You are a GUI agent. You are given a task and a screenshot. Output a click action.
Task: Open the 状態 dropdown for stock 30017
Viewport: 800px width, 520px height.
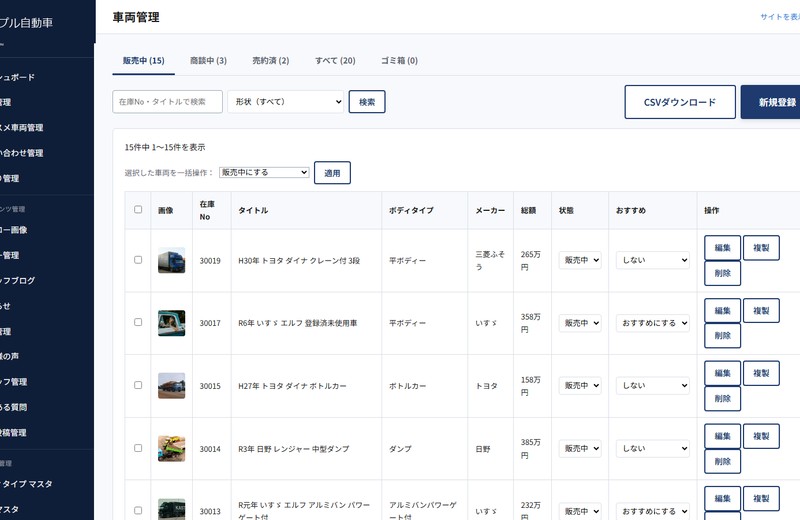(x=580, y=323)
